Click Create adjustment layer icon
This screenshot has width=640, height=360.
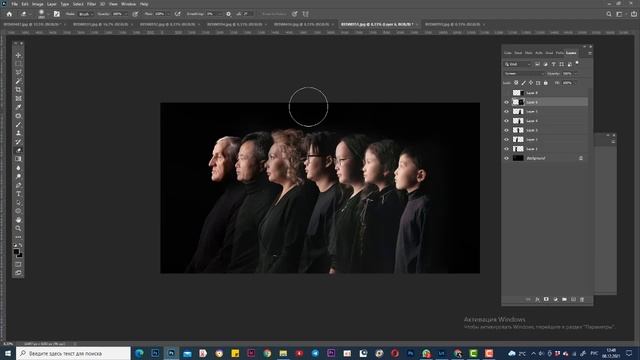point(555,299)
